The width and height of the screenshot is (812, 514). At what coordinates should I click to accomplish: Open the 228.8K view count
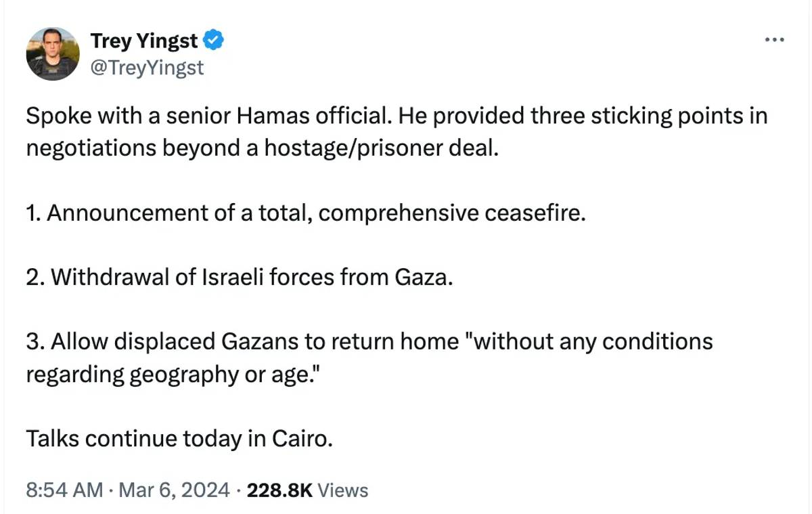(279, 490)
